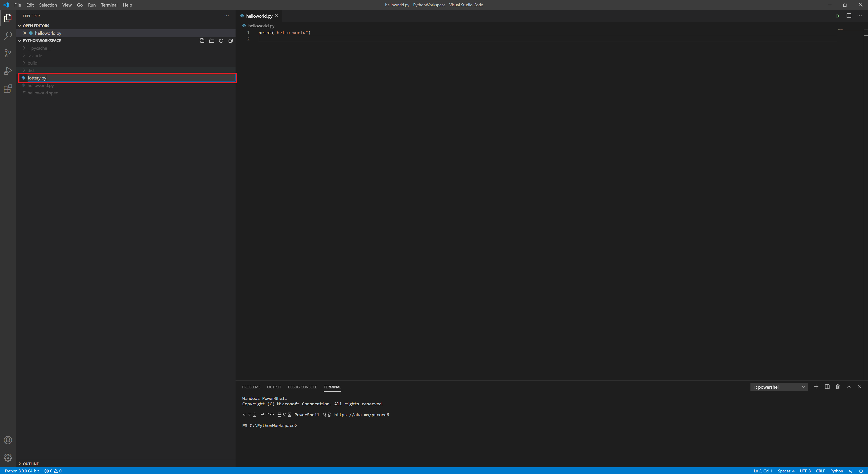Click Python 3.9.0 64-bit interpreter selector
Image resolution: width=868 pixels, height=474 pixels.
[22, 471]
